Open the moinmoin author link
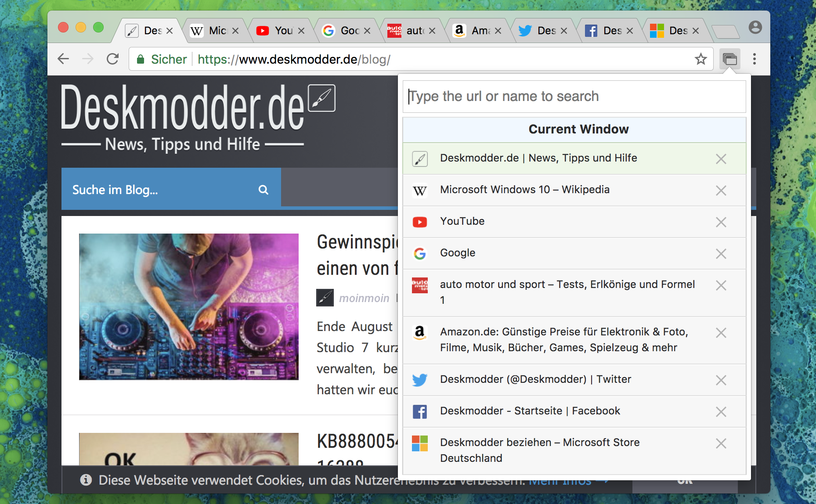 (364, 298)
